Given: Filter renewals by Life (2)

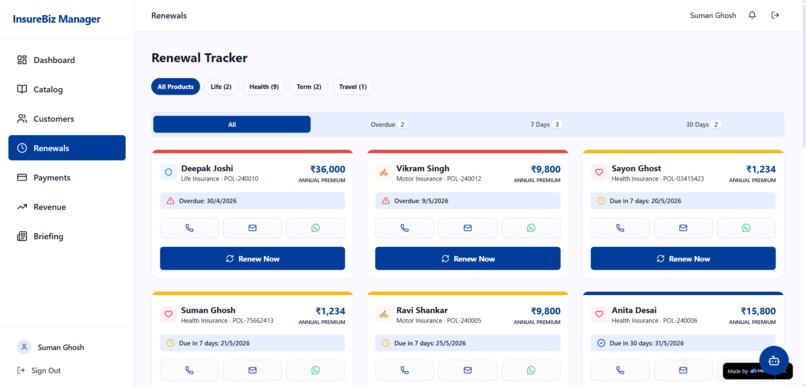Looking at the screenshot, I should tap(221, 87).
